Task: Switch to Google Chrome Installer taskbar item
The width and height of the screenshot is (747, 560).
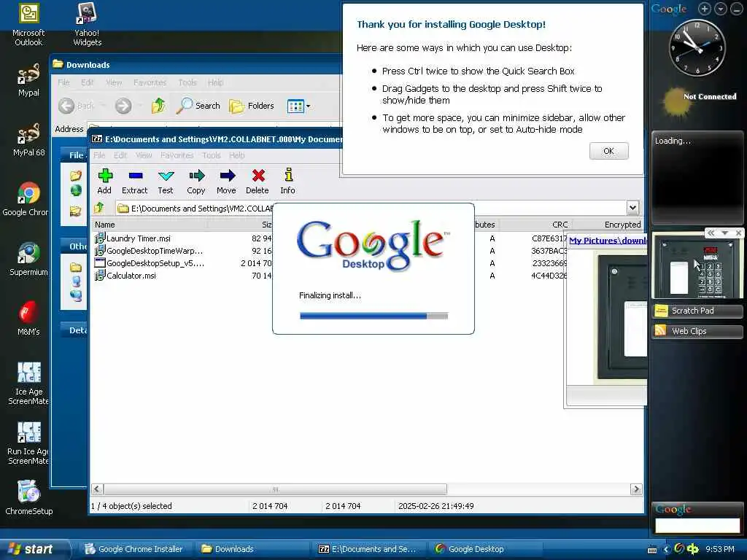Action: [134, 549]
